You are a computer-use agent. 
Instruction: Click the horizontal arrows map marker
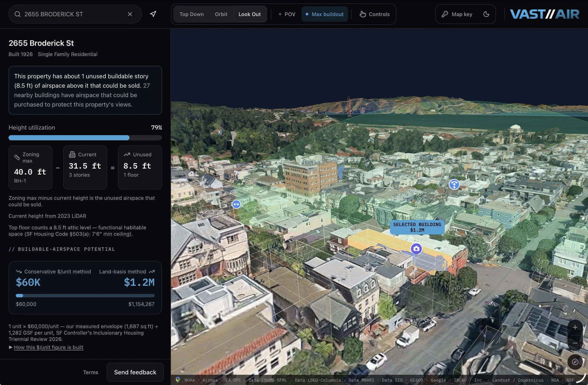(236, 204)
